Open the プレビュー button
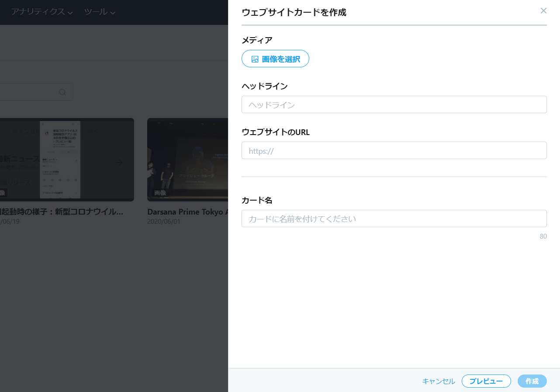560x392 pixels. [x=486, y=381]
